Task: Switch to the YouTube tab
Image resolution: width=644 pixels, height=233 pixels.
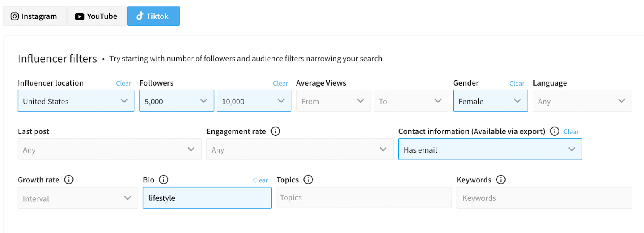Action: pyautogui.click(x=97, y=16)
